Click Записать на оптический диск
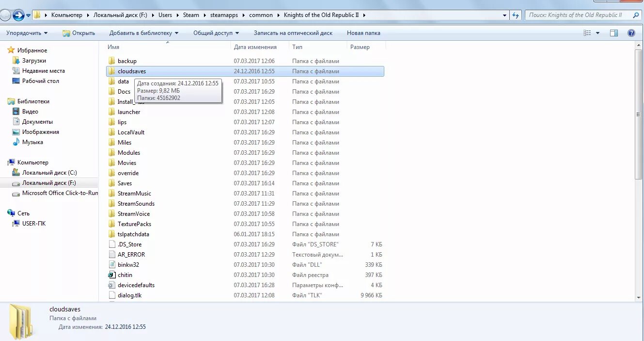 tap(293, 33)
